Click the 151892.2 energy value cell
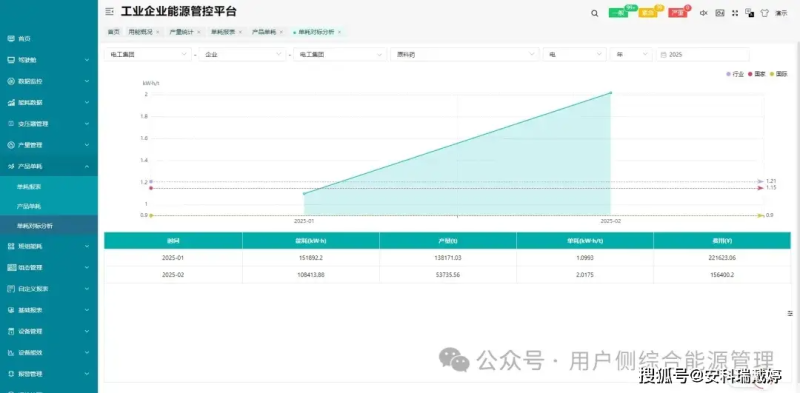Image resolution: width=800 pixels, height=393 pixels. click(x=310, y=258)
